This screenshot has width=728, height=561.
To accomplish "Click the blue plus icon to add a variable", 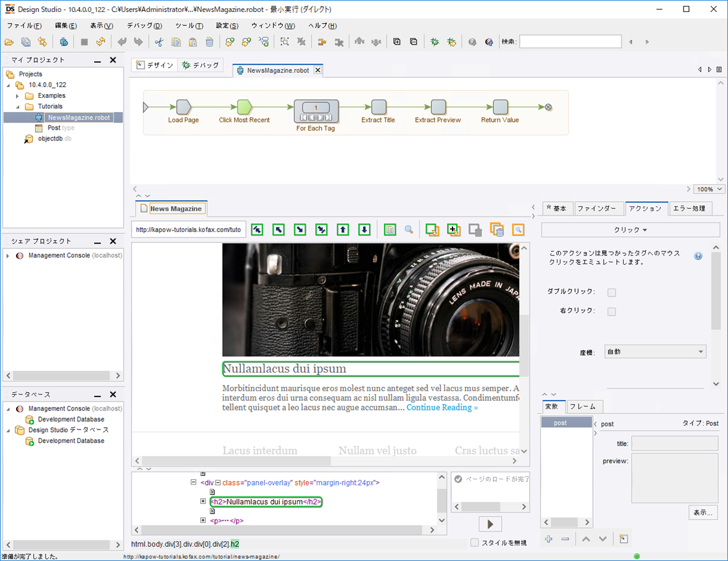I will tap(549, 539).
